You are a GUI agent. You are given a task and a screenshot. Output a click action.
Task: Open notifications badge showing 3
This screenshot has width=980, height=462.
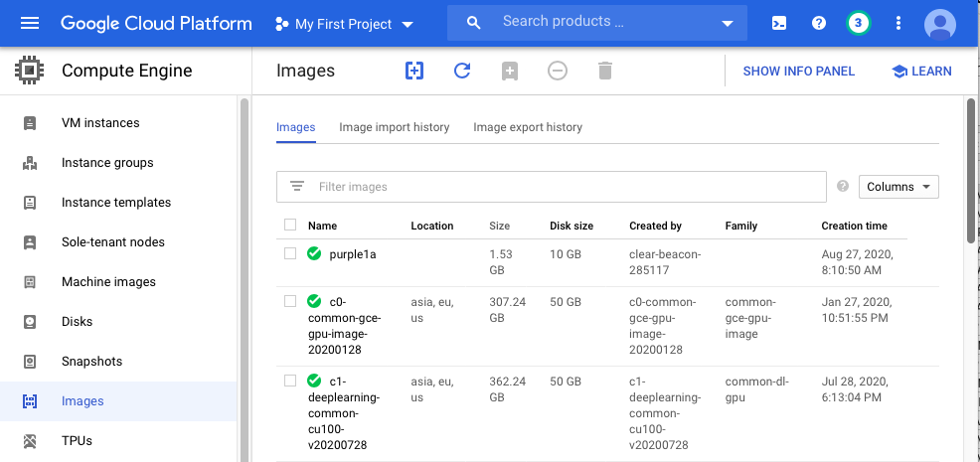(859, 23)
